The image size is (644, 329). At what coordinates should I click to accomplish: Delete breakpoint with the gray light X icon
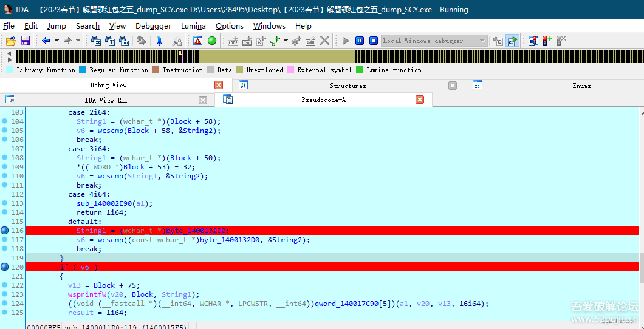[561, 41]
